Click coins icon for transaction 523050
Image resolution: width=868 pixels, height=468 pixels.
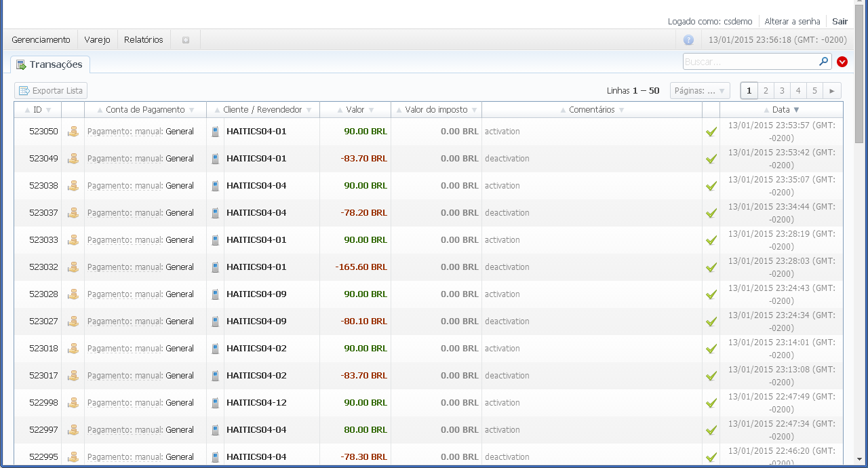pos(73,132)
